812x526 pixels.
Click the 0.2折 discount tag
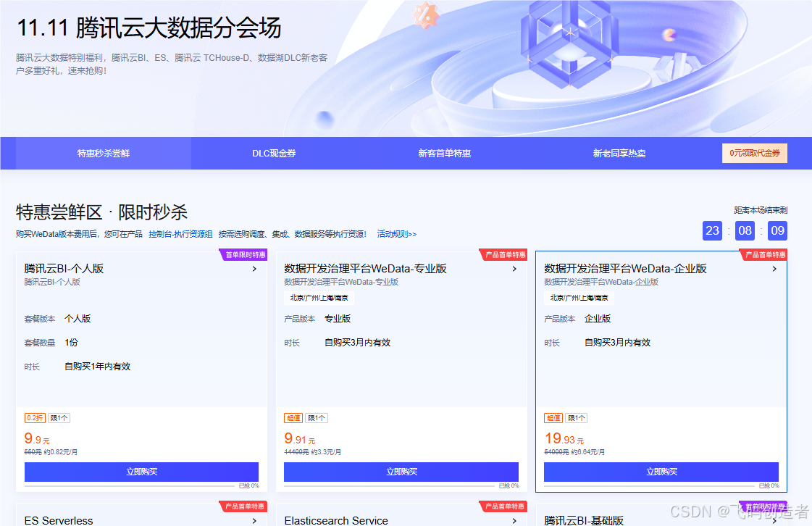pos(35,418)
